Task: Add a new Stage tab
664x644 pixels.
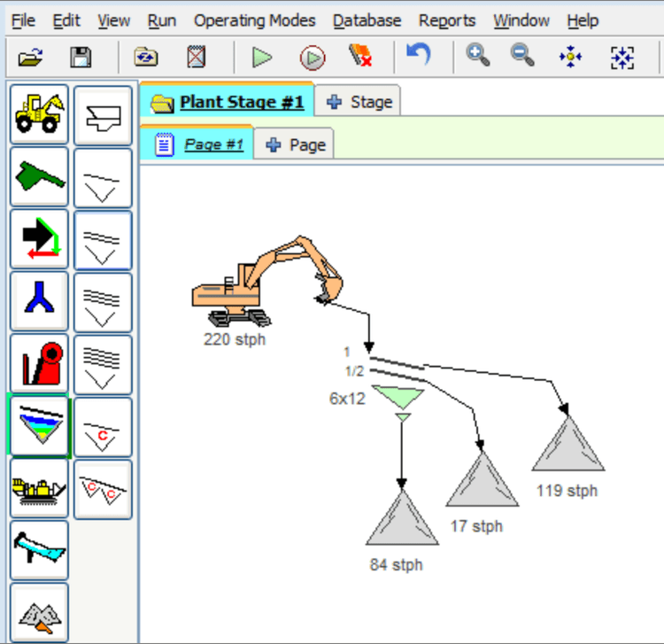Action: [359, 102]
